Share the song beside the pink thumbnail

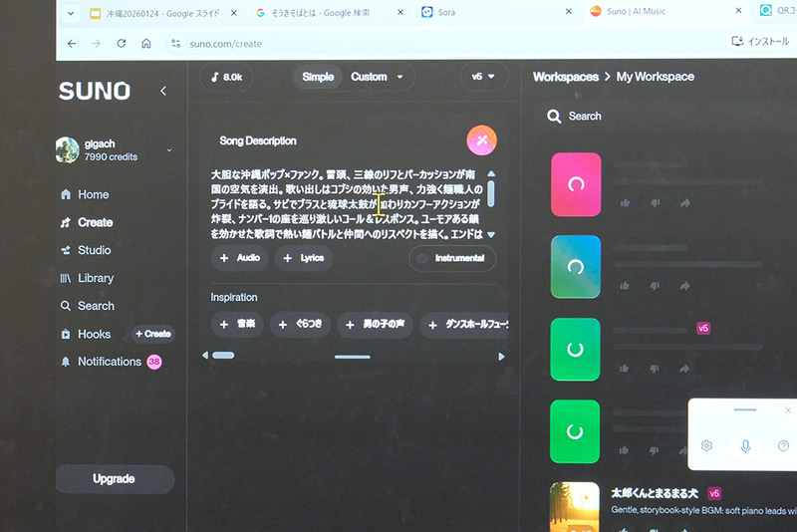click(x=685, y=203)
